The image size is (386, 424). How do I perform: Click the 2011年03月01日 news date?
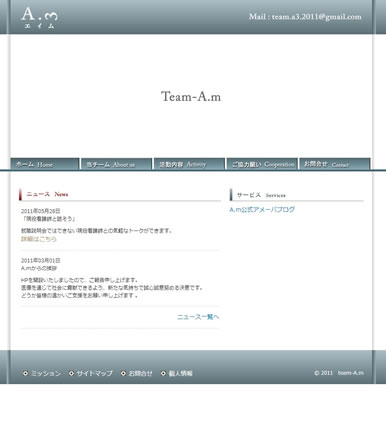point(41,260)
